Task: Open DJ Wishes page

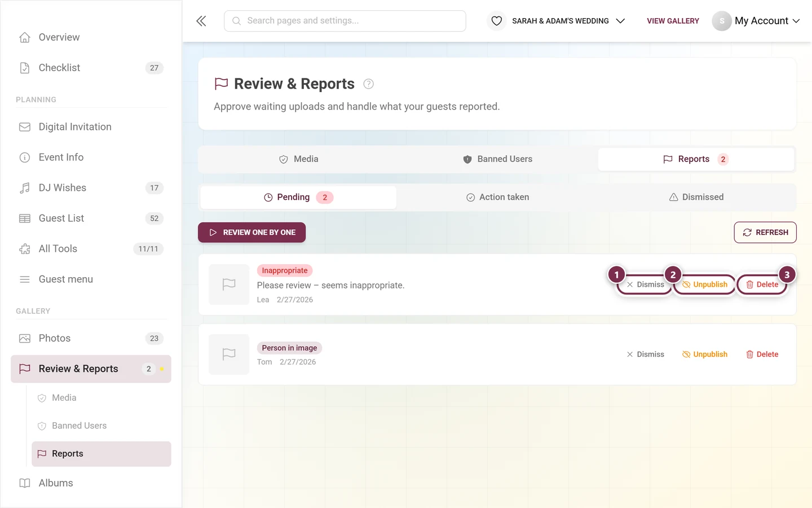Action: pyautogui.click(x=91, y=188)
